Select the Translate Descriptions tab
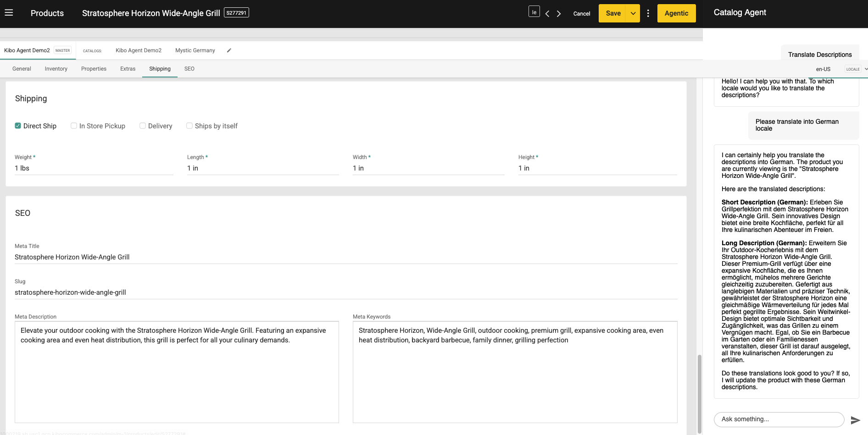This screenshot has height=435, width=868. [820, 54]
